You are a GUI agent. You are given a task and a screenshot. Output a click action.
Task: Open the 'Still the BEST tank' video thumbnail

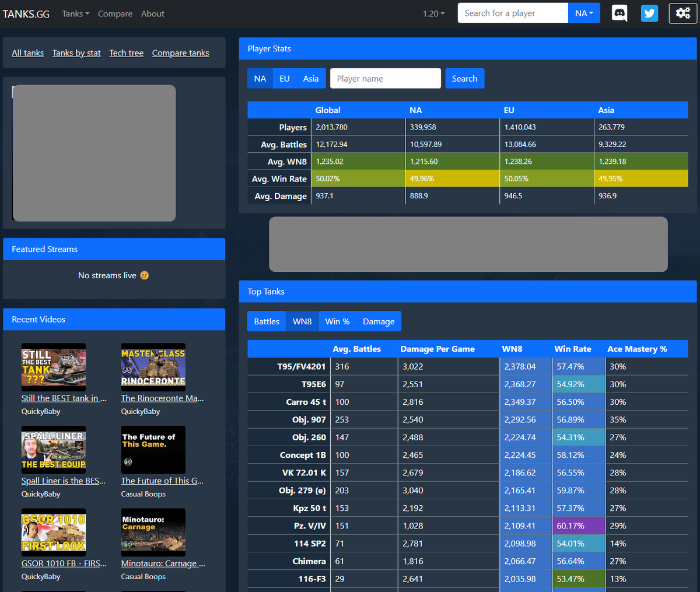click(54, 367)
